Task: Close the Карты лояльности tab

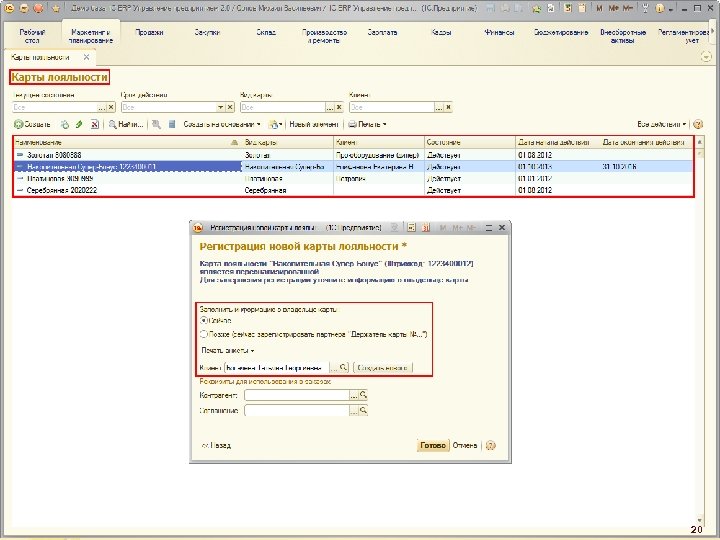Action: coord(86,57)
